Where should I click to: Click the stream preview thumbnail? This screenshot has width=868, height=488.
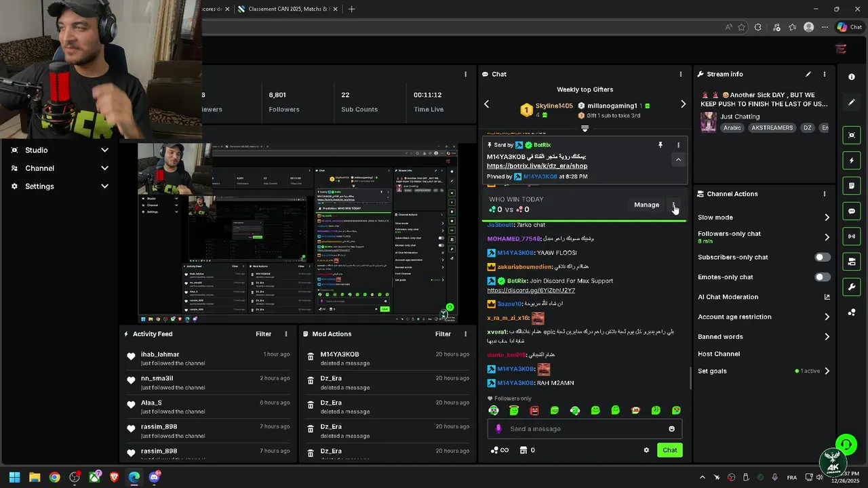click(298, 233)
